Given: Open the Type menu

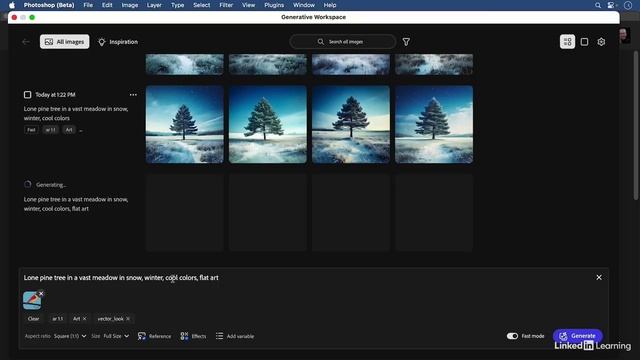Looking at the screenshot, I should coord(177,5).
